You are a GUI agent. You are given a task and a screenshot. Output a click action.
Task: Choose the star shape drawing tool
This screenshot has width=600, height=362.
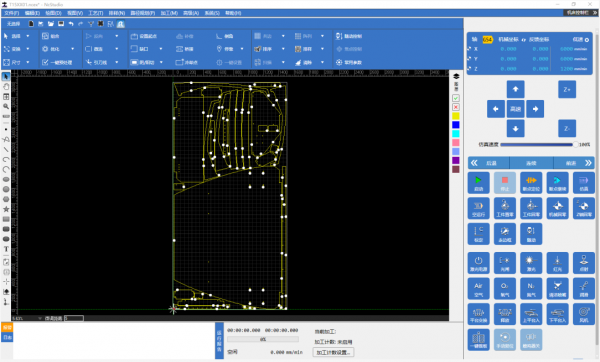point(6,209)
